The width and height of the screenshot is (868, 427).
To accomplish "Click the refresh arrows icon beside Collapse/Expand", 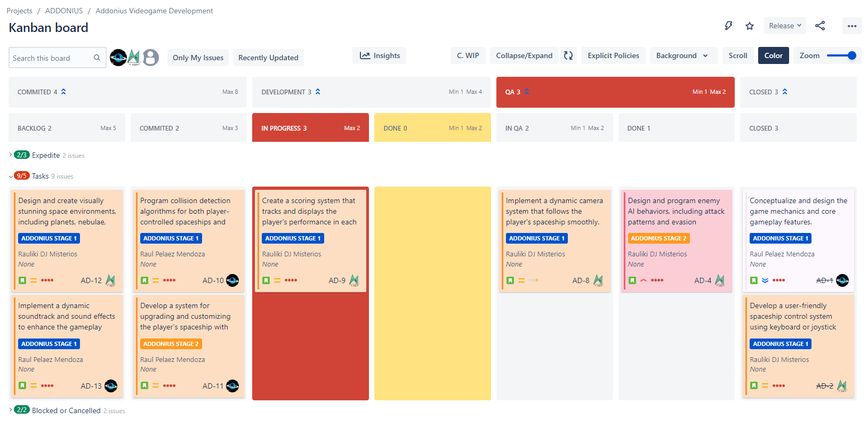I will pyautogui.click(x=568, y=55).
